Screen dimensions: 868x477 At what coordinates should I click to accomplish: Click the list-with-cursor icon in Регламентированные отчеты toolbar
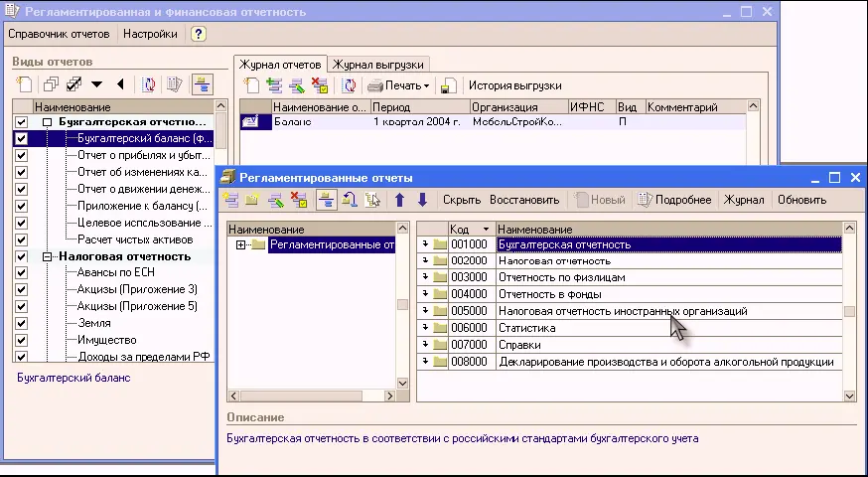click(x=372, y=200)
